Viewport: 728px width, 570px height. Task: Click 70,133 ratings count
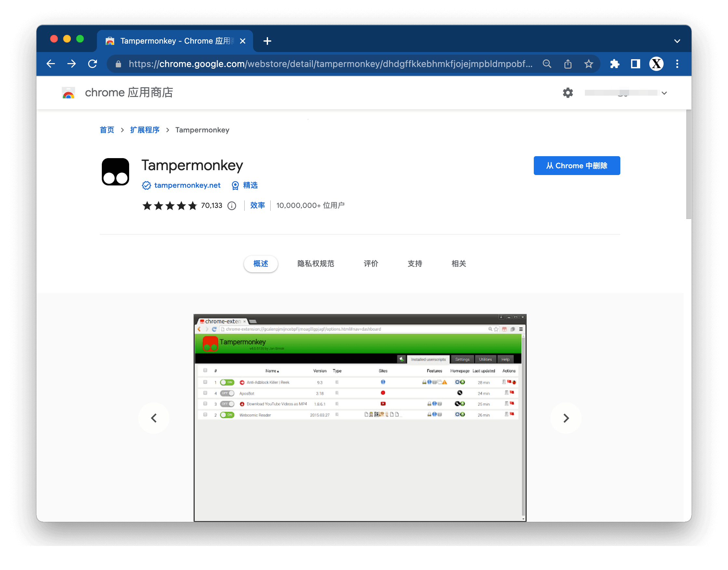coord(211,206)
